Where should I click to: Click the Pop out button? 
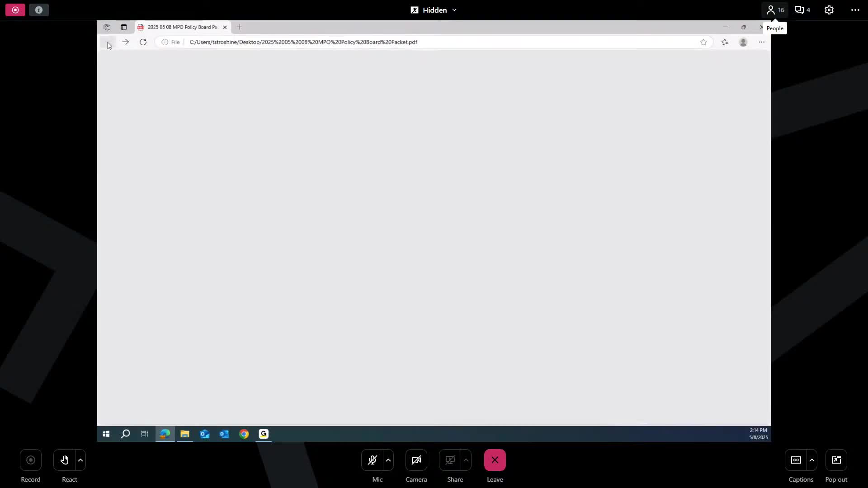coord(836,460)
